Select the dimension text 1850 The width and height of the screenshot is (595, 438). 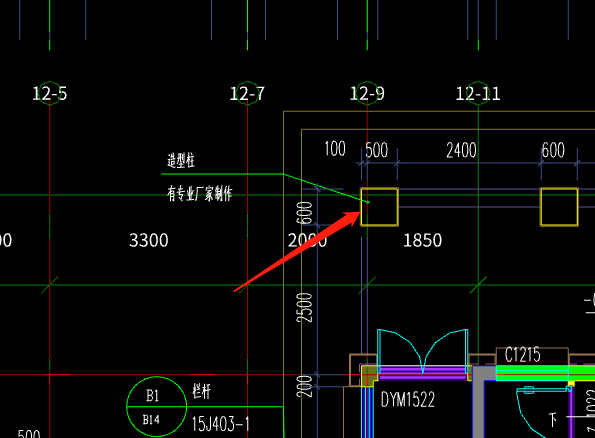[422, 240]
